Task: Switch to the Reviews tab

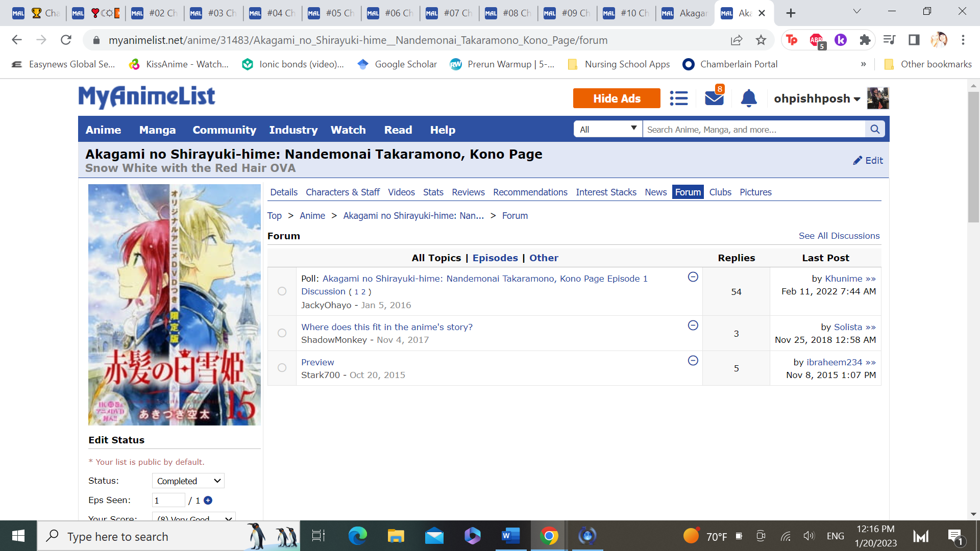Action: (x=468, y=192)
